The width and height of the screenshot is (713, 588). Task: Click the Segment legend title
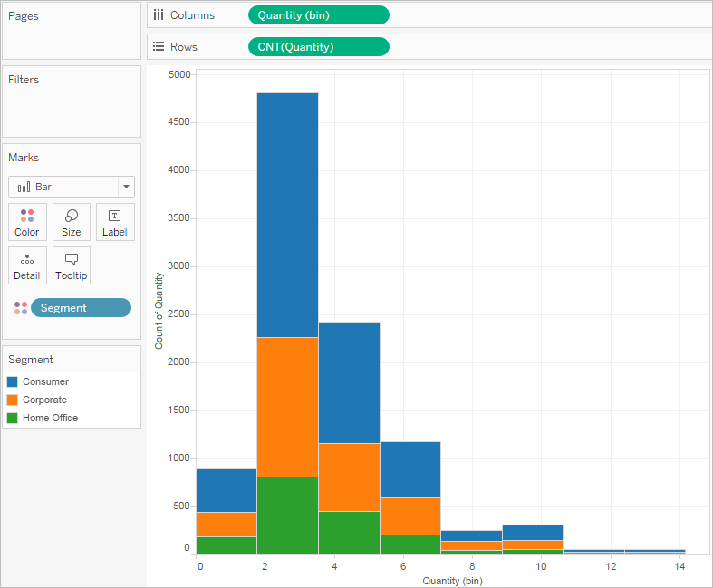click(31, 360)
